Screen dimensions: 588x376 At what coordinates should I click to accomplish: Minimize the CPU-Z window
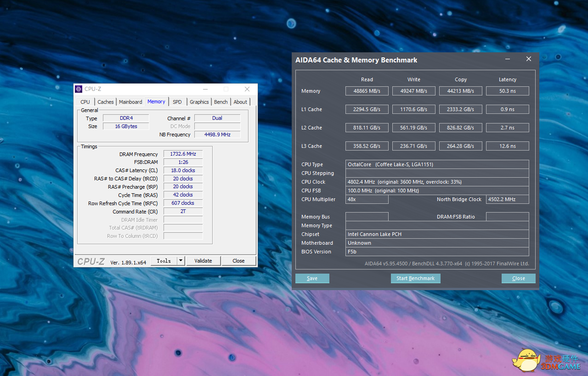pyautogui.click(x=205, y=89)
